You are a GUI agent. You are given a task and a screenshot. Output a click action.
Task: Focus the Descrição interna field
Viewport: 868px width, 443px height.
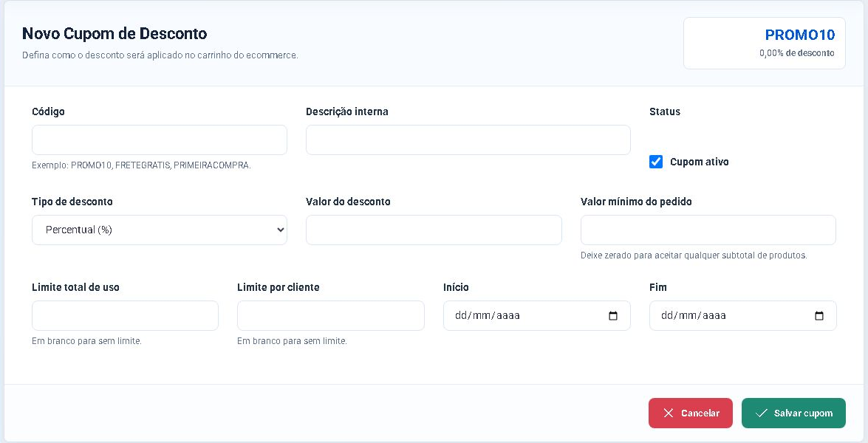click(468, 140)
